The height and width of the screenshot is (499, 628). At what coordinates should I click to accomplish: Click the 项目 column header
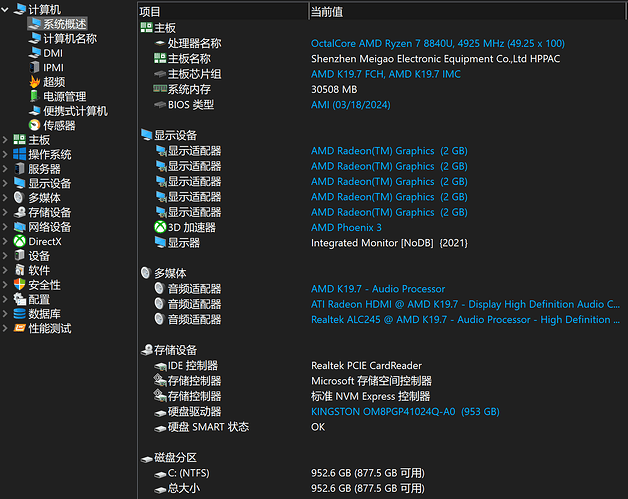coord(150,10)
